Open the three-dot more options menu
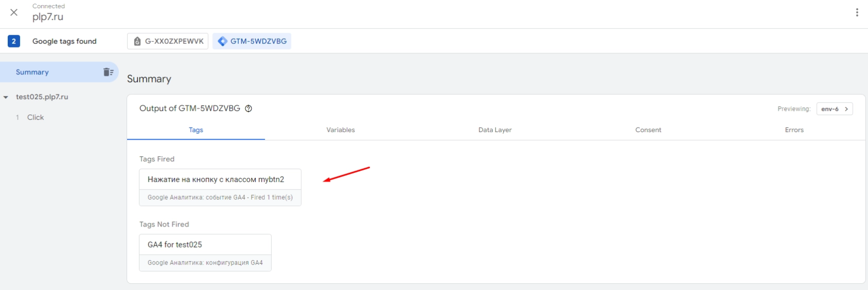This screenshot has height=290, width=868. pos(857,12)
